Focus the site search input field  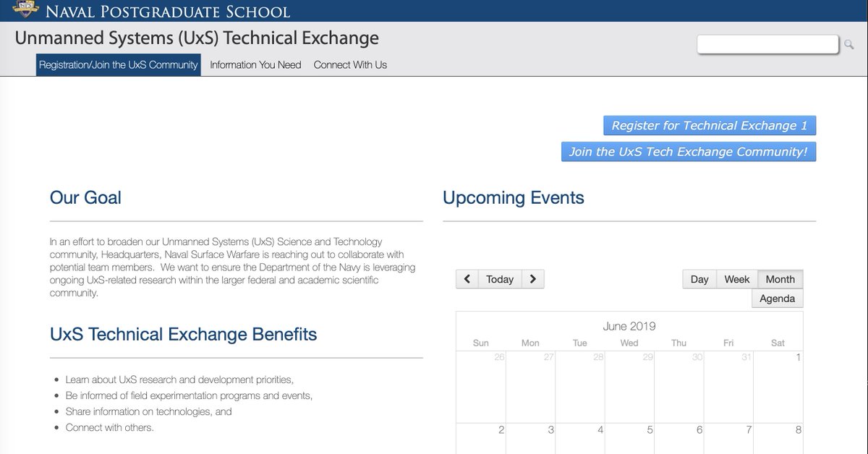[767, 44]
